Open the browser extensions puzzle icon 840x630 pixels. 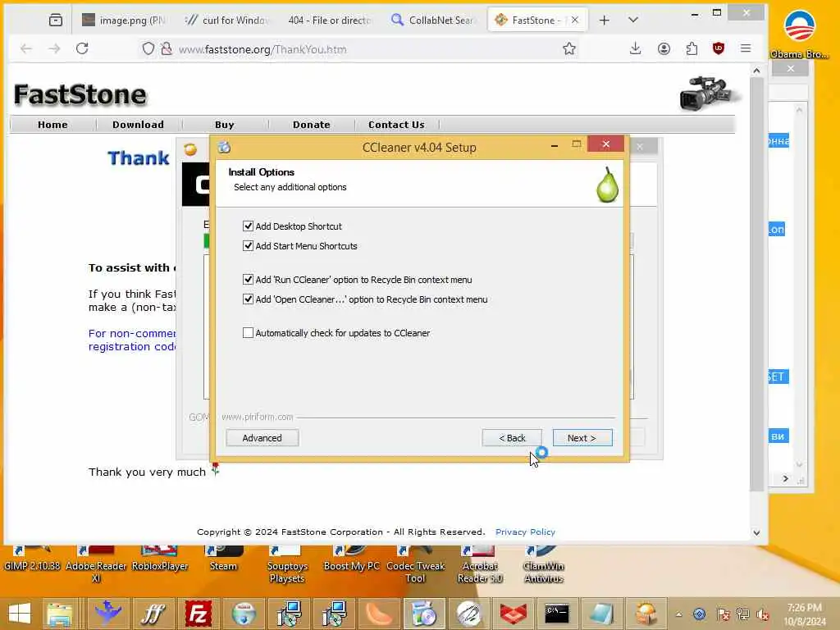coord(692,48)
